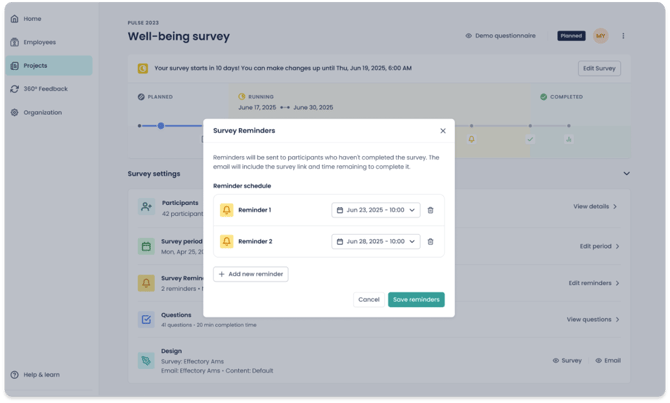This screenshot has width=670, height=403.
Task: Save reminders with the green button
Action: 416,300
